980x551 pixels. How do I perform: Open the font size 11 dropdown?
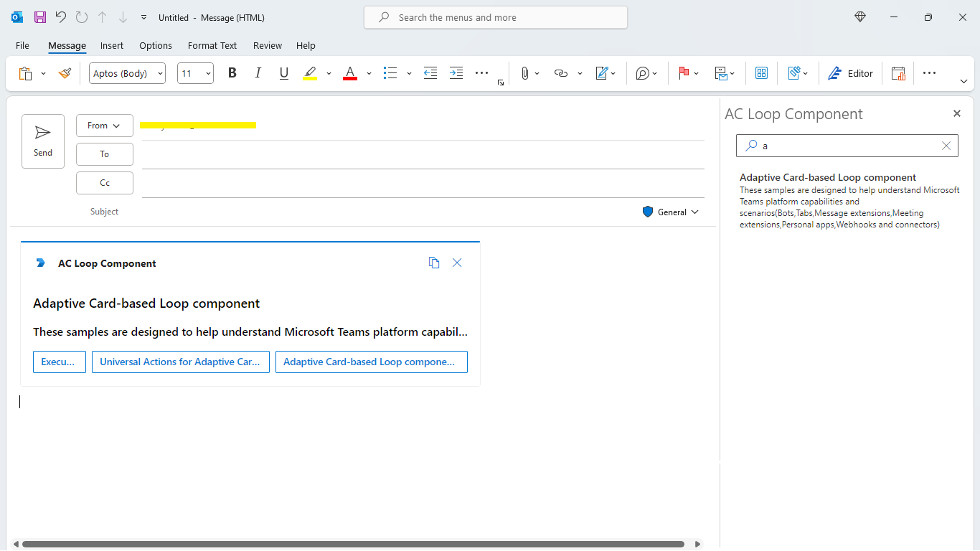[x=195, y=73]
